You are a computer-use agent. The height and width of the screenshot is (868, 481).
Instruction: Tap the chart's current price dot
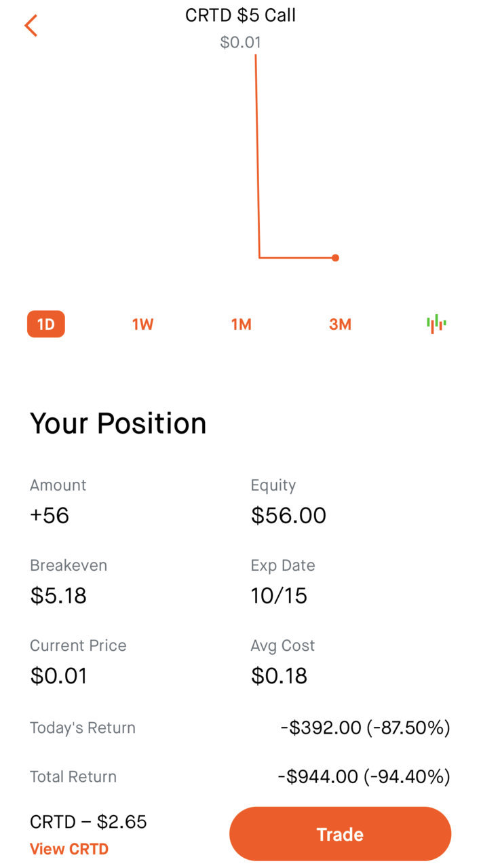pos(335,258)
